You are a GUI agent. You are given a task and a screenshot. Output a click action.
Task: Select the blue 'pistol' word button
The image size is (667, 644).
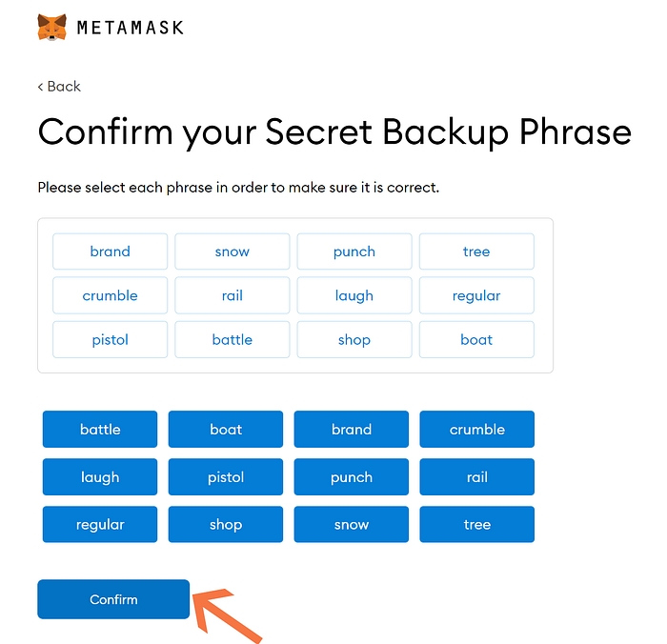click(x=226, y=476)
